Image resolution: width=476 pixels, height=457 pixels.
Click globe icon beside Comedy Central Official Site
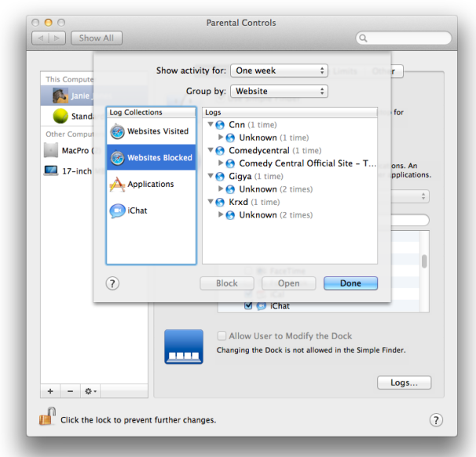[x=230, y=163]
